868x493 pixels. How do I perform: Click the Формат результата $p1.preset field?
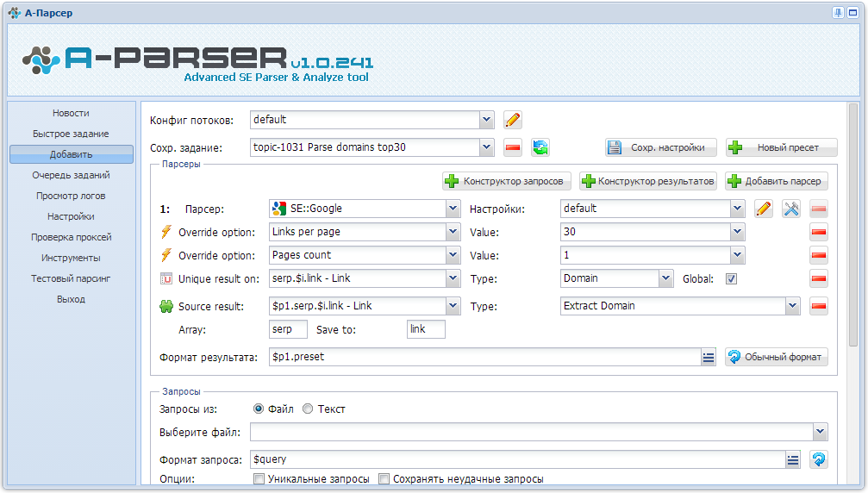[x=485, y=357]
